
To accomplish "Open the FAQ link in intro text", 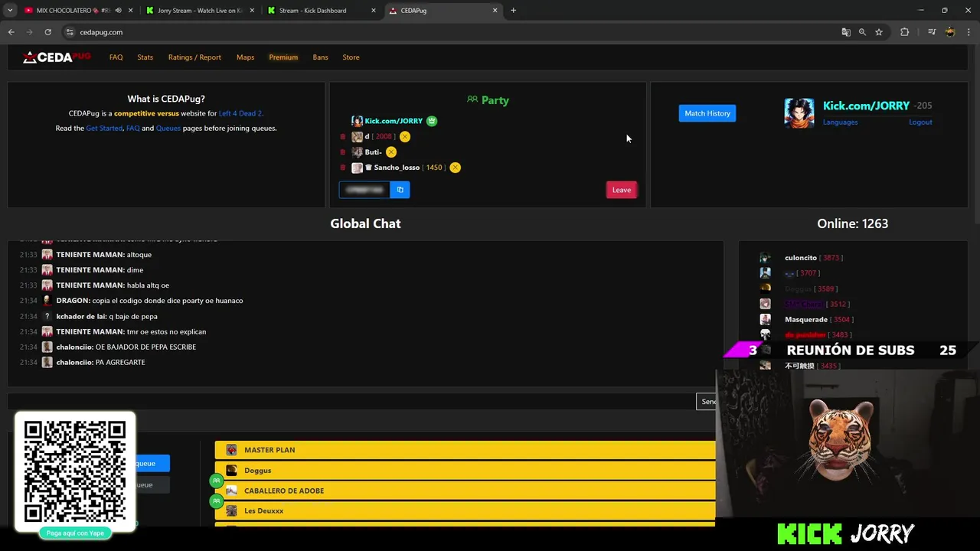I will pyautogui.click(x=133, y=129).
